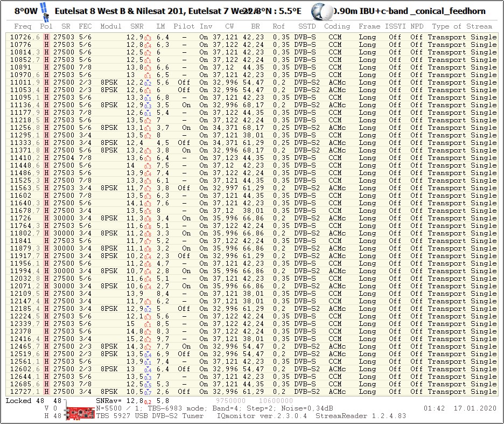Select frequency 10776 row
This screenshot has width=504, height=424.
[252, 45]
